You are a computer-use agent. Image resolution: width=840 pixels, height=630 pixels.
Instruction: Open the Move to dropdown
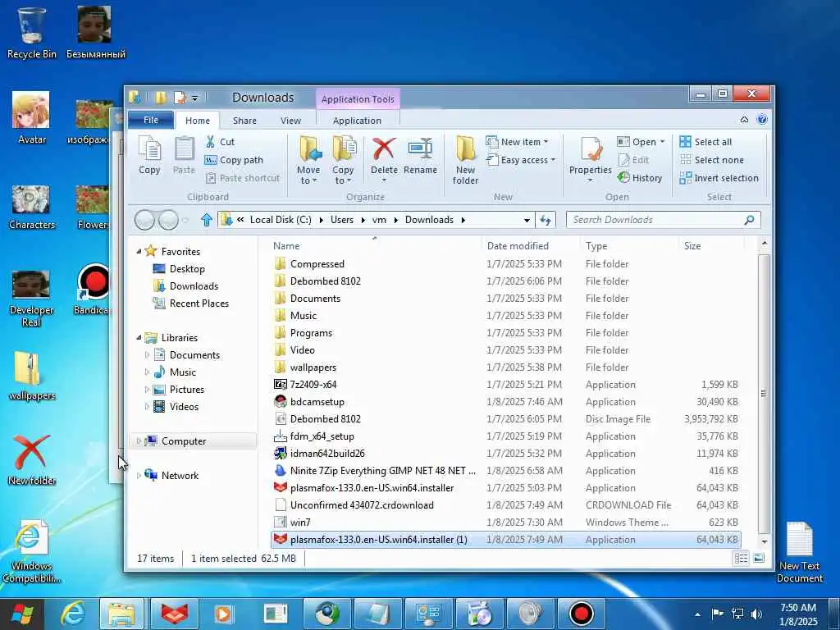(x=308, y=176)
